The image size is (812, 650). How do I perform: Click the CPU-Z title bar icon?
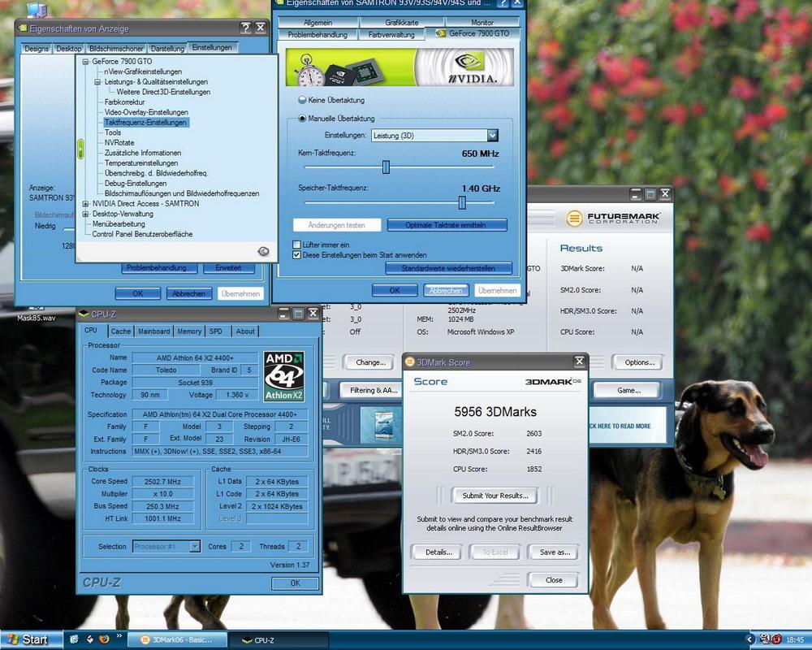tap(84, 314)
